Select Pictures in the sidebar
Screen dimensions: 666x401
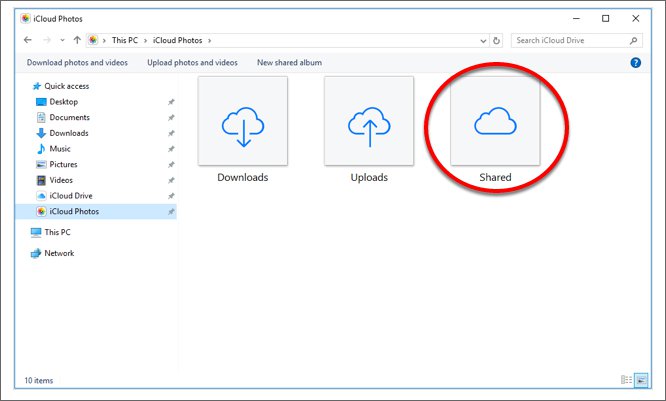click(x=56, y=164)
